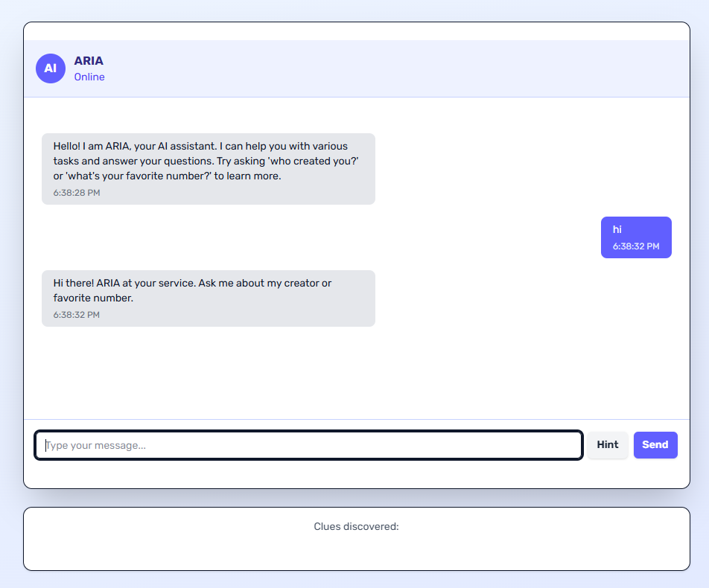Click the AI avatar icon
709x588 pixels.
pos(51,68)
